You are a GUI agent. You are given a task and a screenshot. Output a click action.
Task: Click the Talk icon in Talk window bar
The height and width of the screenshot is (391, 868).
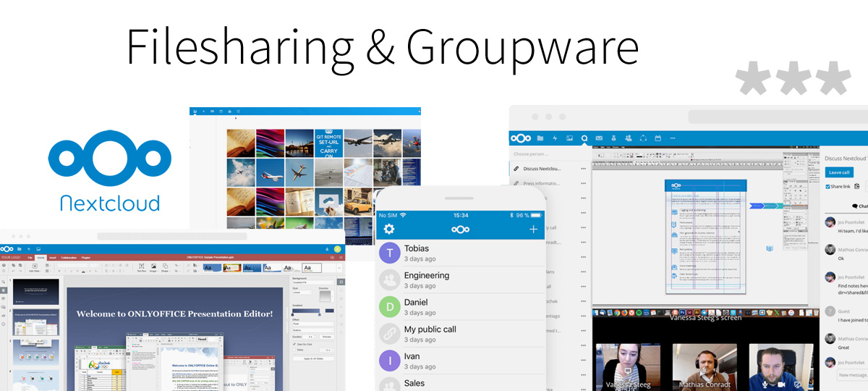tap(584, 138)
